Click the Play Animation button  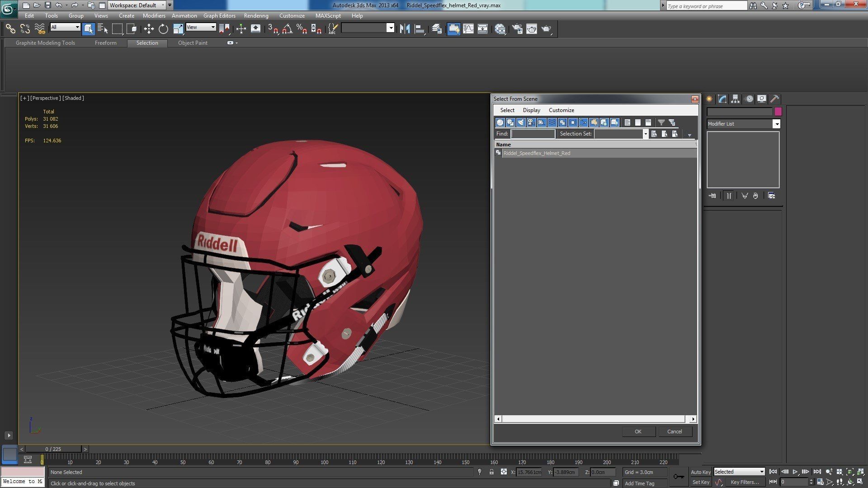[x=795, y=472]
